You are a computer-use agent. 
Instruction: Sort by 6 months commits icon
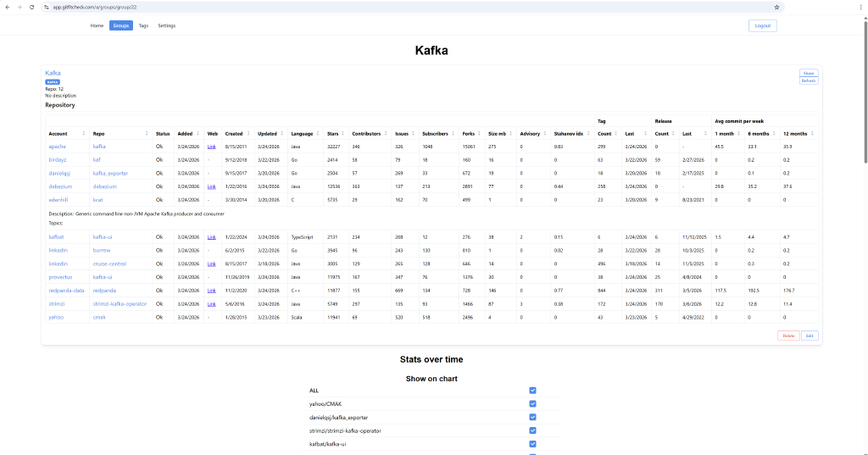click(774, 133)
